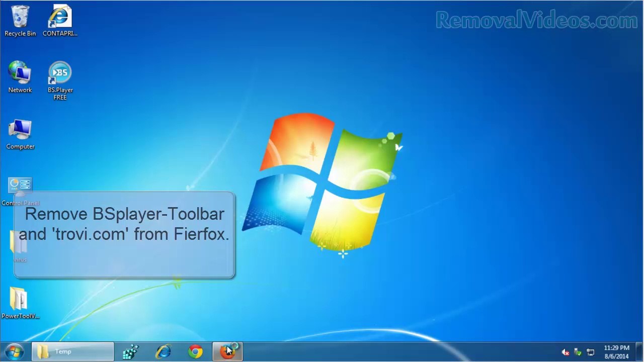Open the network connection tray icon

591,352
